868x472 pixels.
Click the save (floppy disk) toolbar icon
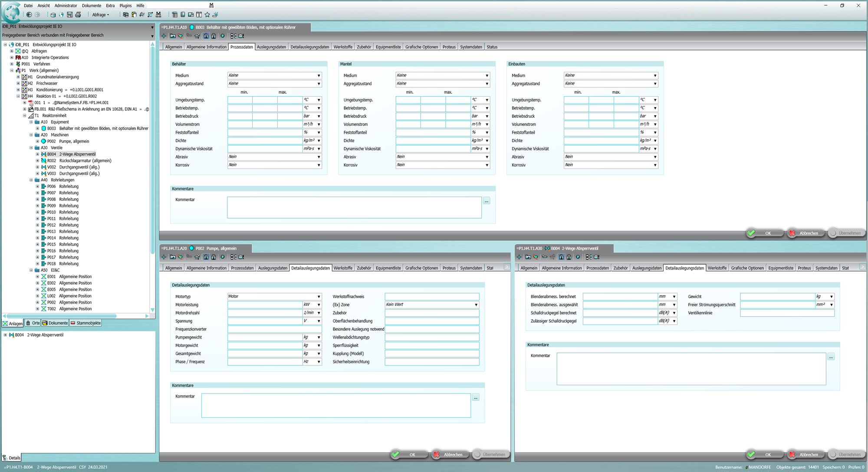[x=69, y=15]
